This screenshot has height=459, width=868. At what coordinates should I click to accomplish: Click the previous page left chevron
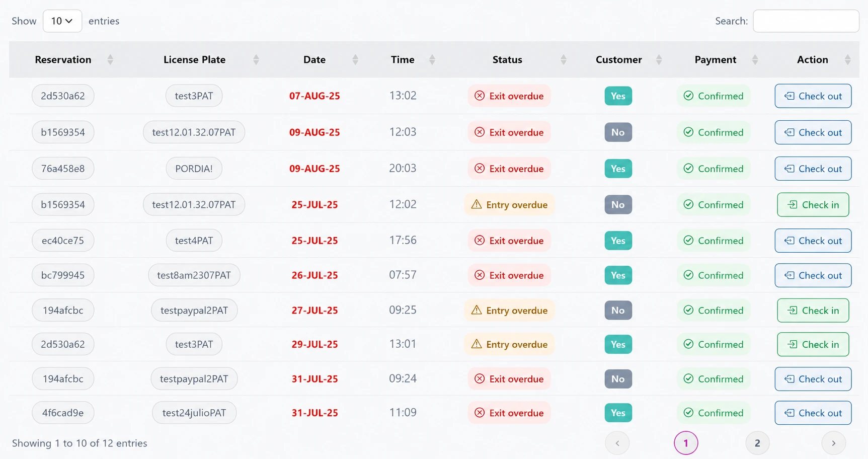pyautogui.click(x=617, y=443)
